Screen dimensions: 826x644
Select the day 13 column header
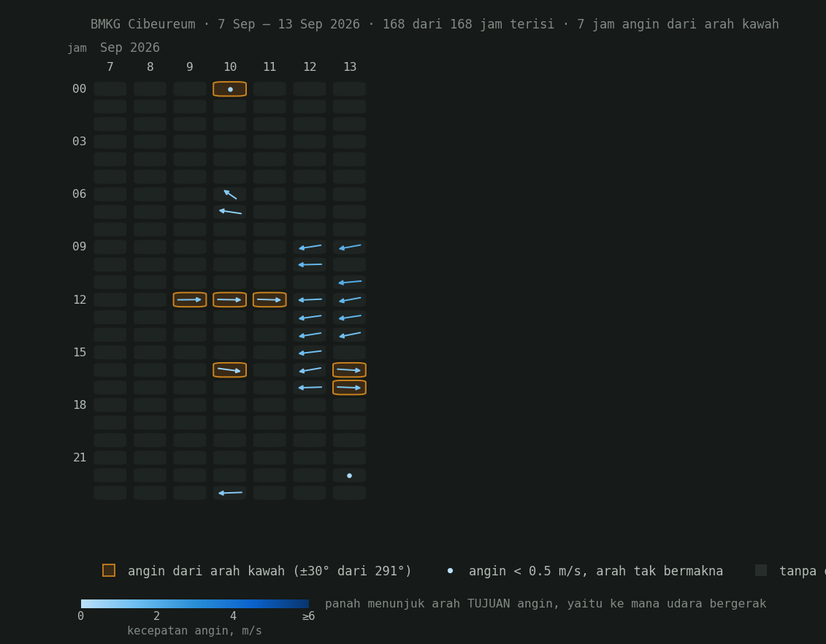coord(350,67)
